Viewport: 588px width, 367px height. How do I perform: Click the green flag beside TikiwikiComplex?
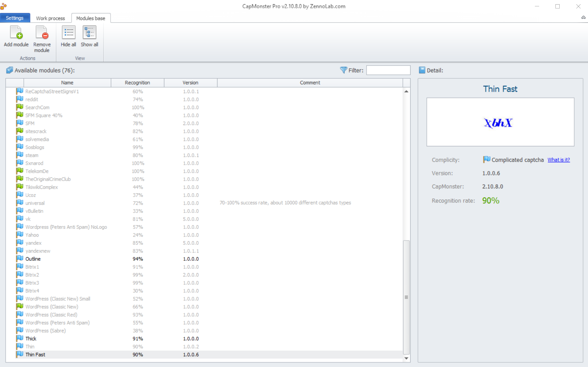pos(20,187)
